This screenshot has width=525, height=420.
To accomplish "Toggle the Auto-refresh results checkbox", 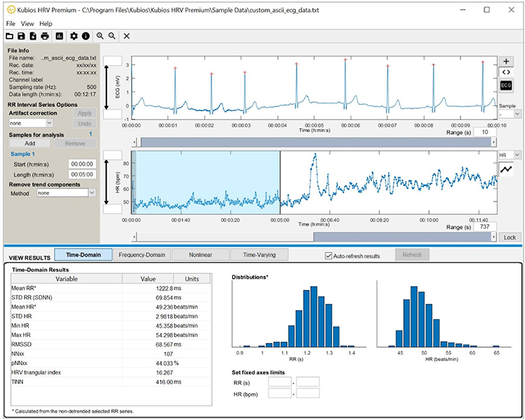I will pos(329,256).
